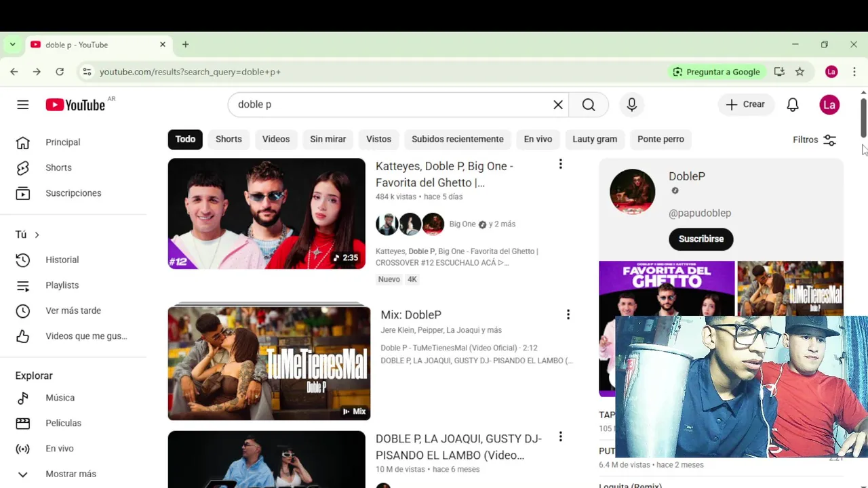Open the notifications bell
The height and width of the screenshot is (488, 868).
point(793,104)
